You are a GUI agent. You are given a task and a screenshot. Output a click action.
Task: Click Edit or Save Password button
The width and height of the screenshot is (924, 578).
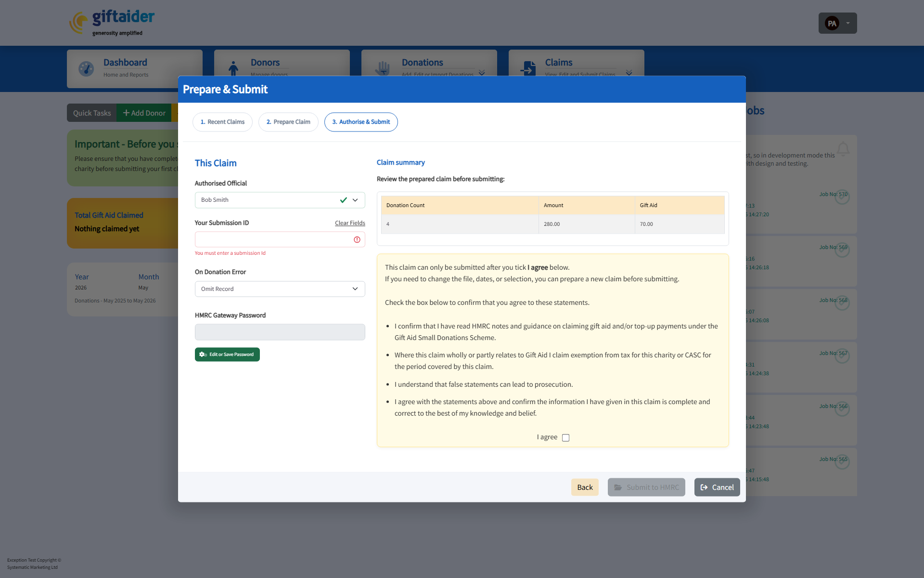tap(227, 355)
